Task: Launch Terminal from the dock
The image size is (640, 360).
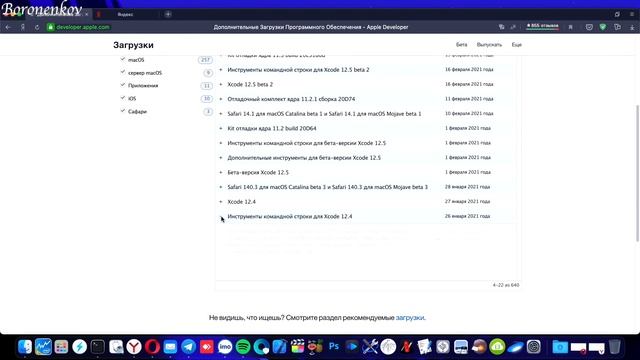Action: click(98, 347)
